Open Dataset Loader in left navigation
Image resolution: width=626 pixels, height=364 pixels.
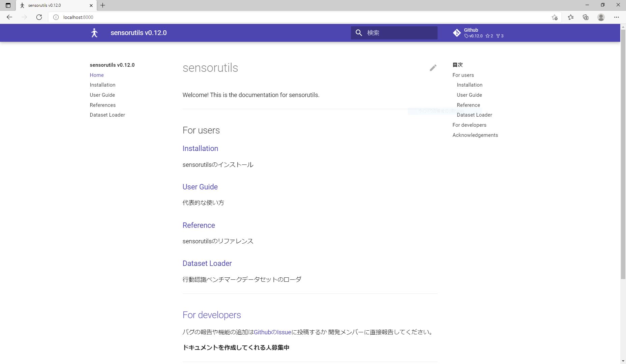click(107, 115)
